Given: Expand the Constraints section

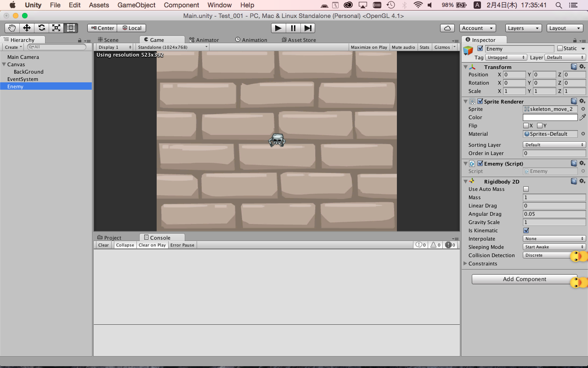Looking at the screenshot, I should 465,264.
